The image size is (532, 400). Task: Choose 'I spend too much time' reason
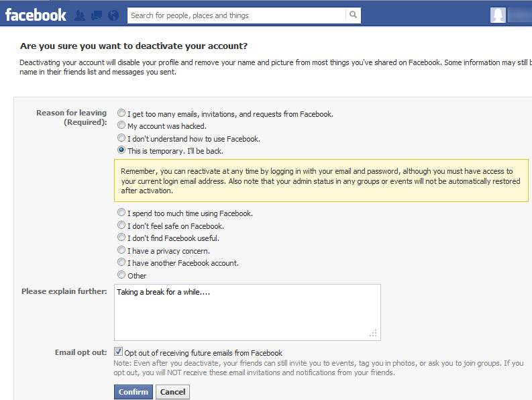(121, 212)
